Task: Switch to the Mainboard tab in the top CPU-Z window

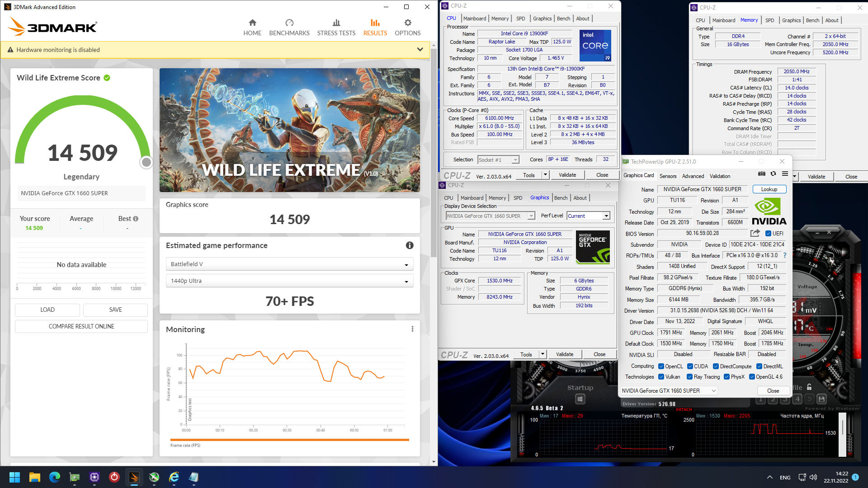Action: 475,19
